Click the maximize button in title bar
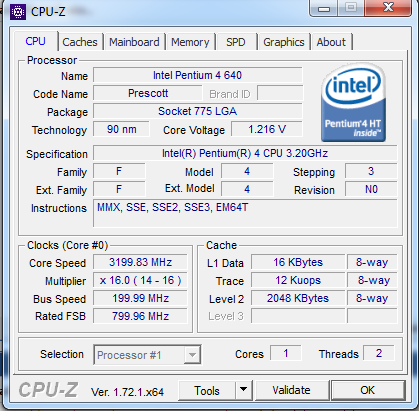Image resolution: width=419 pixels, height=411 pixels. pos(351,8)
